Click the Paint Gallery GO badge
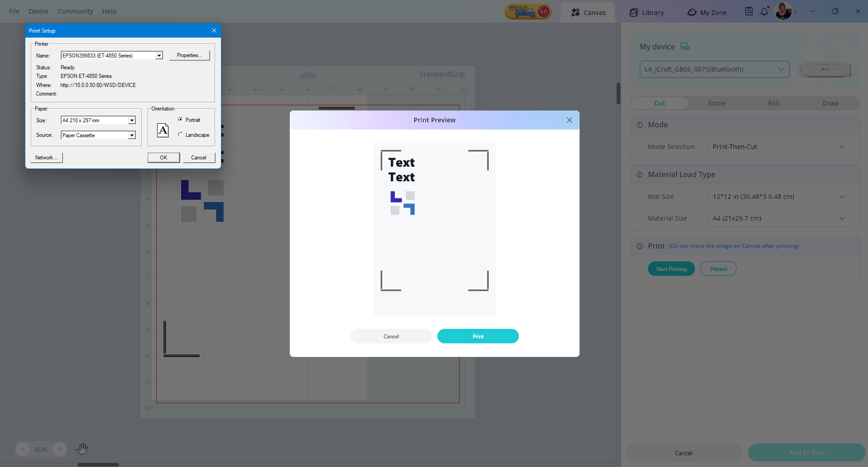 (528, 12)
